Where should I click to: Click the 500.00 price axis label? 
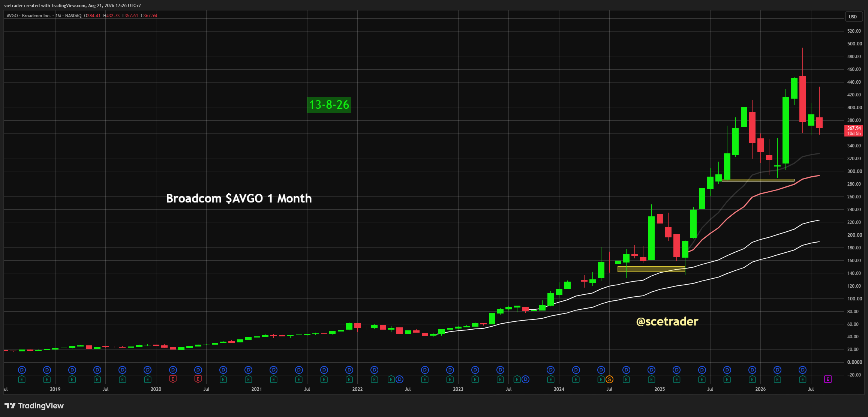point(855,44)
